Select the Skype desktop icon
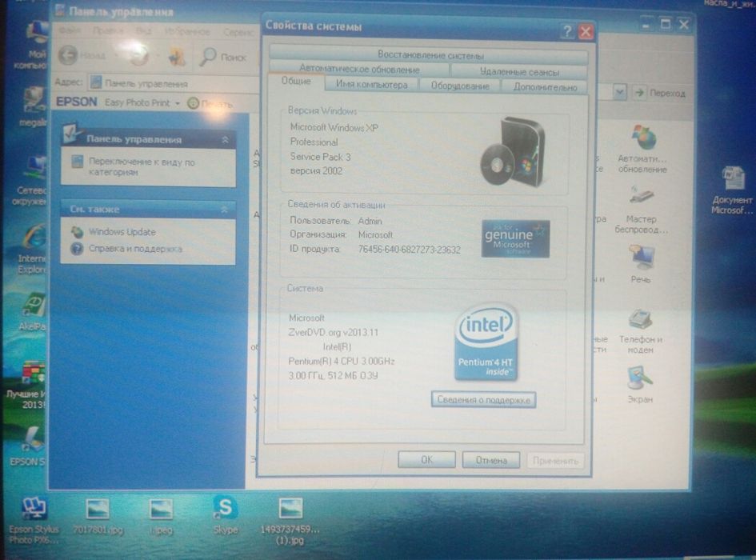The width and height of the screenshot is (756, 560). point(225,514)
